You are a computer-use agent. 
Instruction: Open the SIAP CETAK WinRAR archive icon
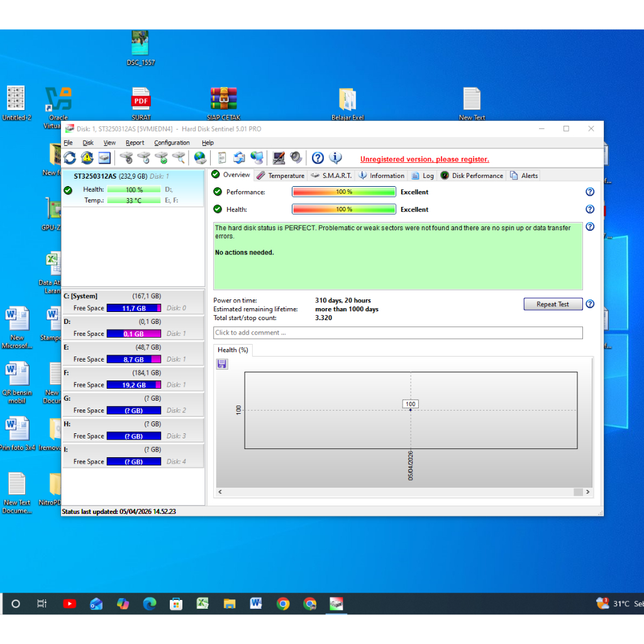point(223,103)
